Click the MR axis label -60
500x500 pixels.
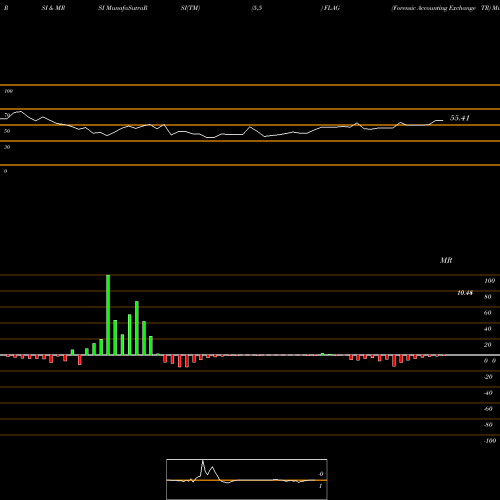488,409
